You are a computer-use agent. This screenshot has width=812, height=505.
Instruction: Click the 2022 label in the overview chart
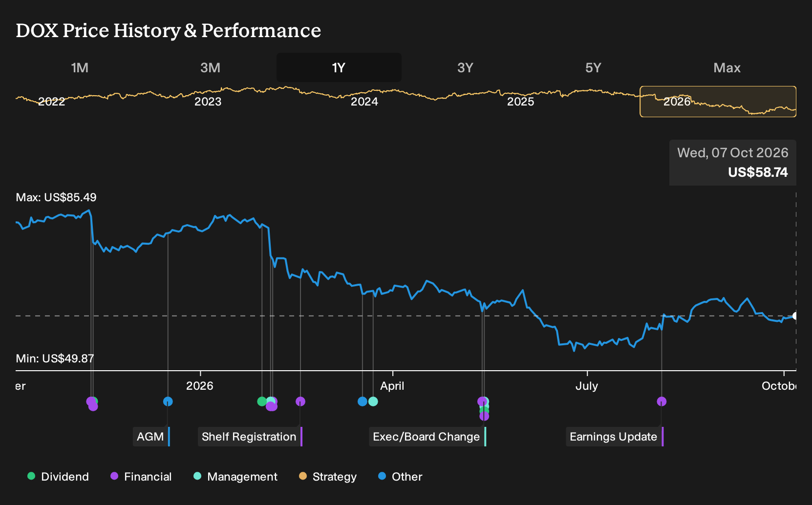pos(51,102)
